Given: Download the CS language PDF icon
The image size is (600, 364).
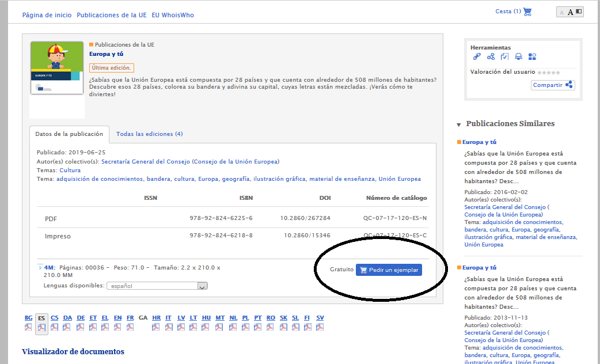Looking at the screenshot, I should pos(54,327).
